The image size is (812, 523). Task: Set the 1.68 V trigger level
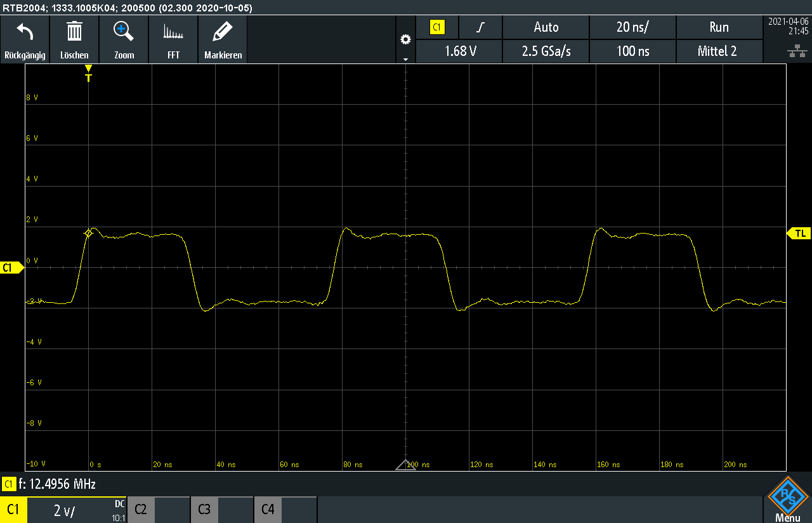(x=460, y=51)
